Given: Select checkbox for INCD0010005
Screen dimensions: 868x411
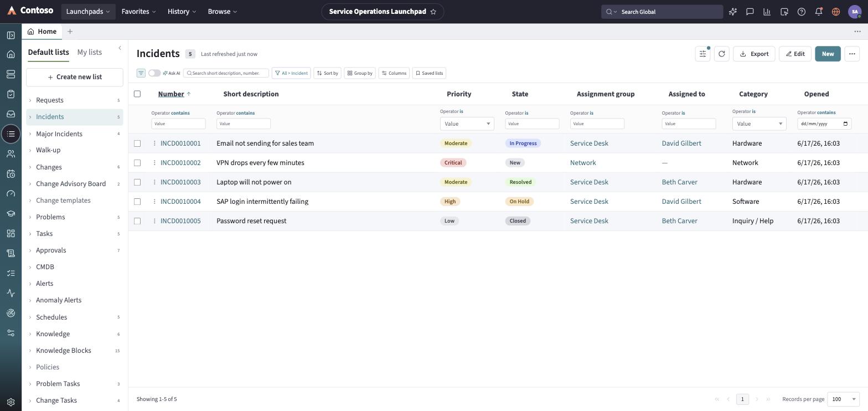Looking at the screenshot, I should 137,221.
